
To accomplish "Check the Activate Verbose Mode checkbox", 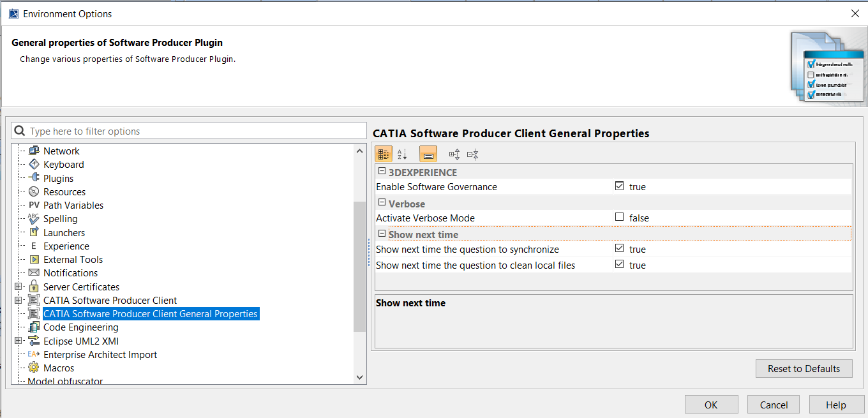I will coord(619,218).
